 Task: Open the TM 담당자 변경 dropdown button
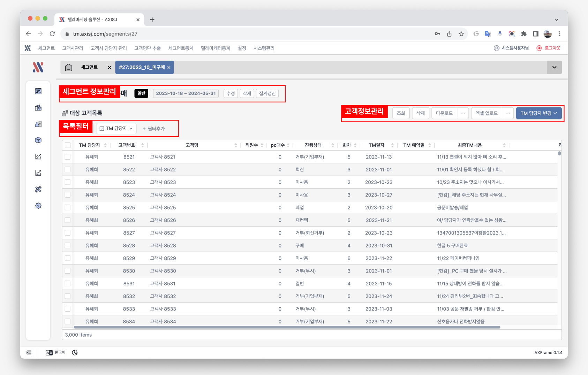(x=539, y=113)
